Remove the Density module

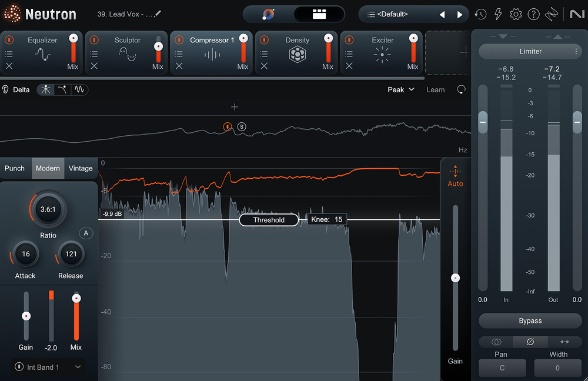(x=265, y=66)
